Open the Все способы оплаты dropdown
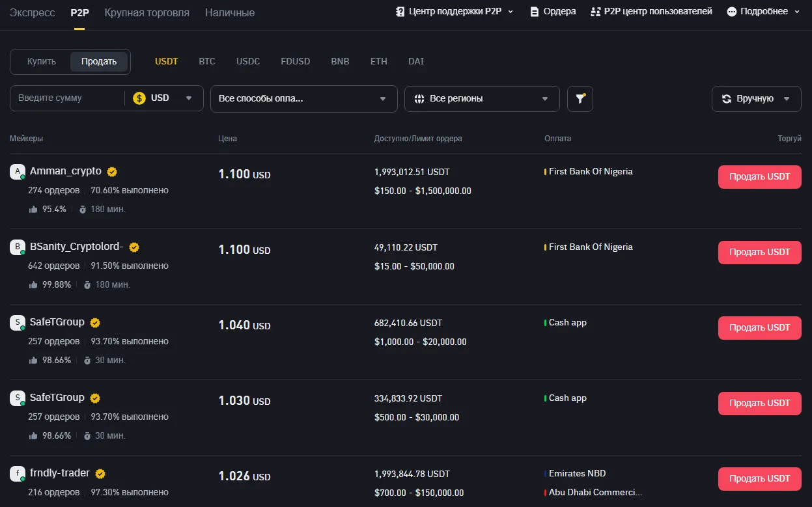This screenshot has width=812, height=507. 303,98
